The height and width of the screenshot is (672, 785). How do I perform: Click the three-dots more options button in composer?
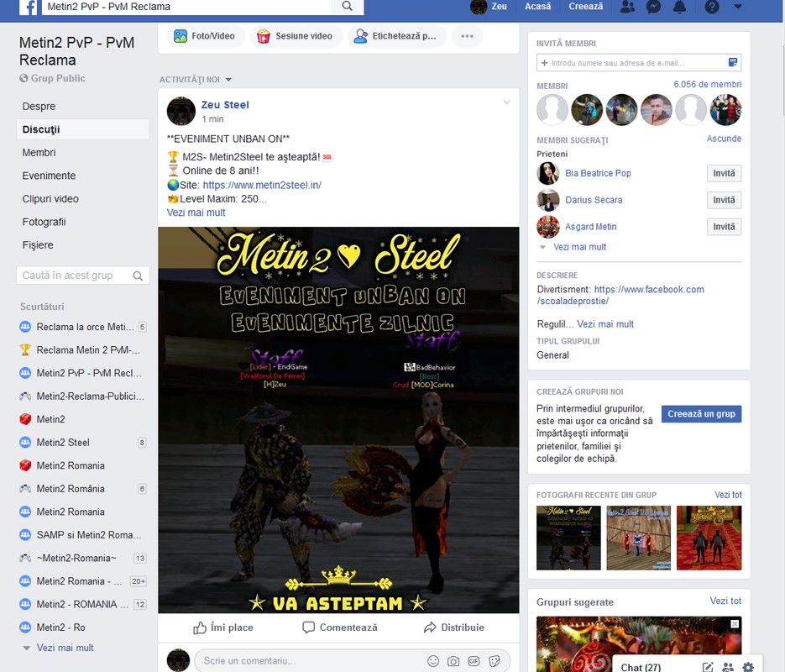pos(467,36)
